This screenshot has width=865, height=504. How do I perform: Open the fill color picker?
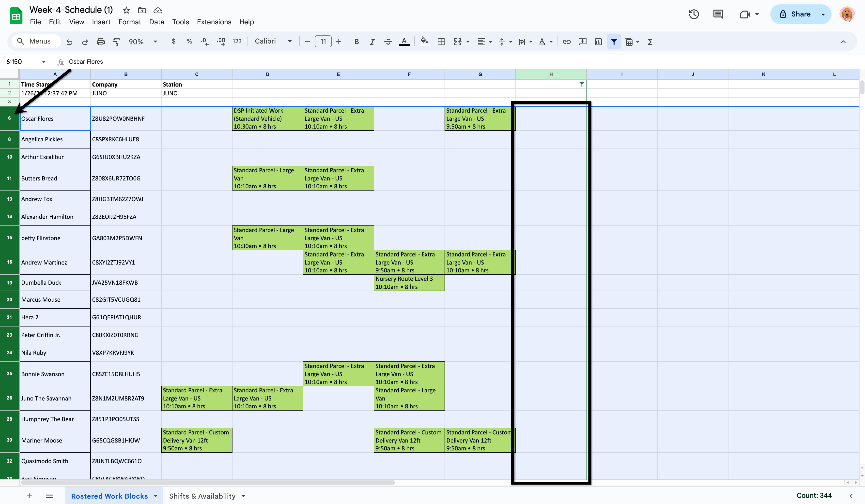click(424, 42)
